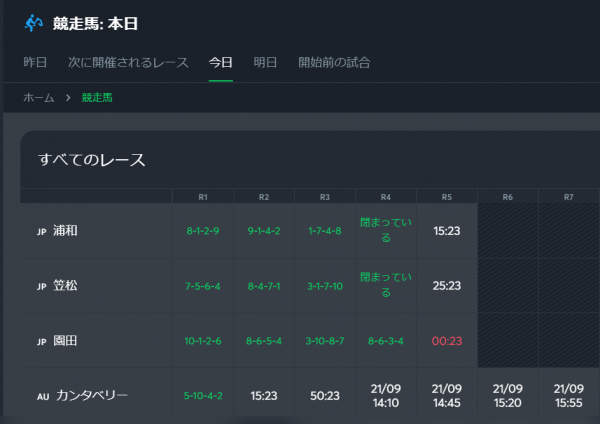Open 浦和 R5 race at 15:23

(447, 231)
